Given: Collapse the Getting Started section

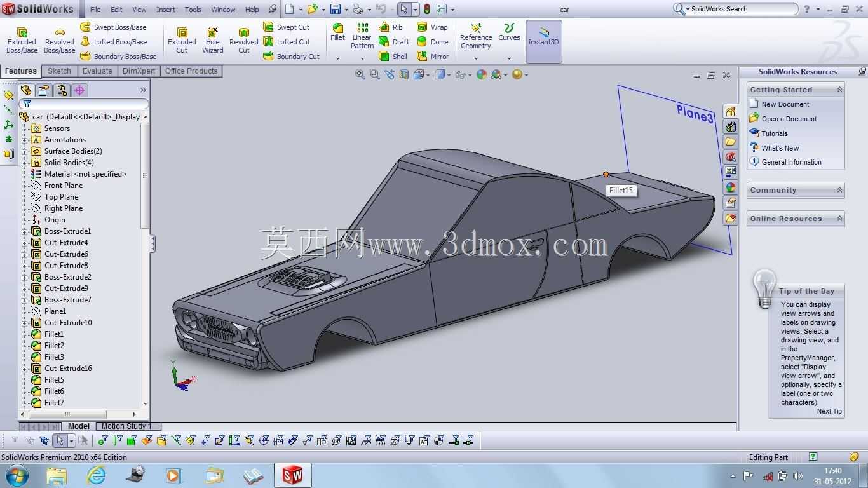Looking at the screenshot, I should click(x=839, y=90).
